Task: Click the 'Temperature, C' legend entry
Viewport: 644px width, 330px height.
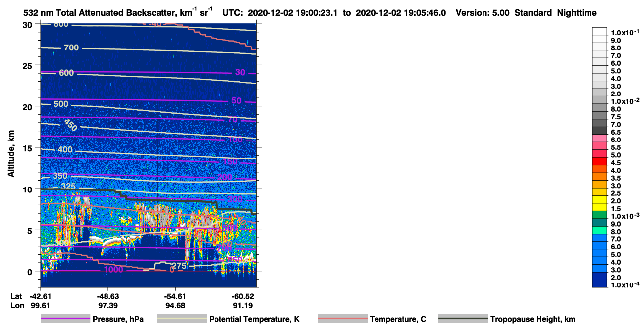Action: [x=398, y=319]
